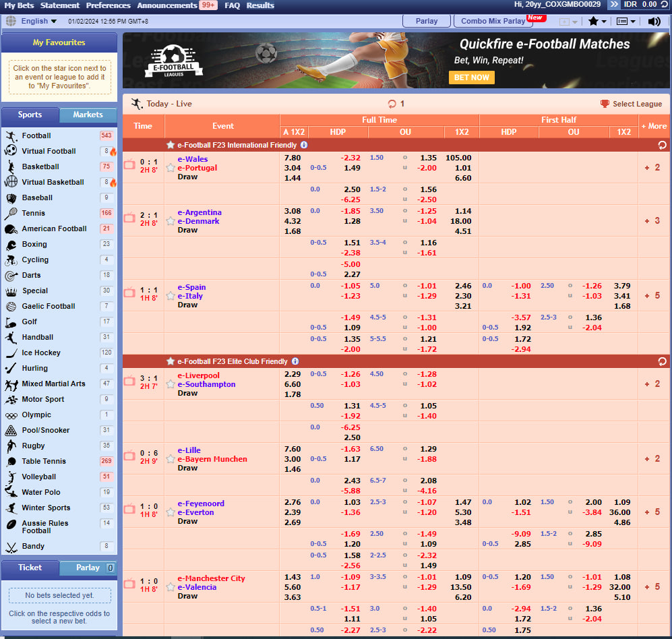The image size is (672, 639).
Task: Select Virtual Football in sports list
Action: coord(49,151)
